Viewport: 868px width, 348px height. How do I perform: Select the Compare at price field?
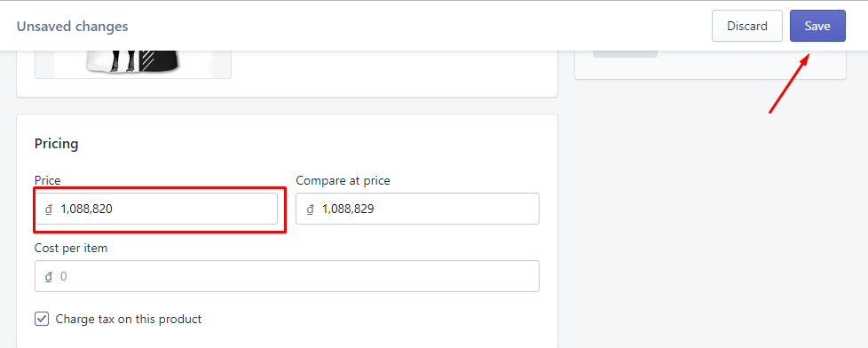[x=417, y=209]
